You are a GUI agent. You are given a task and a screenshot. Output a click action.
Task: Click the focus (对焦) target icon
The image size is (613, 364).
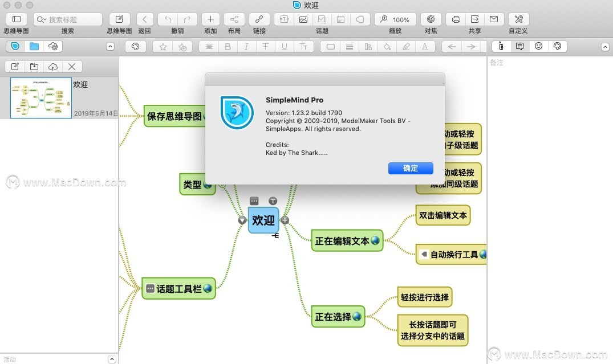(431, 19)
